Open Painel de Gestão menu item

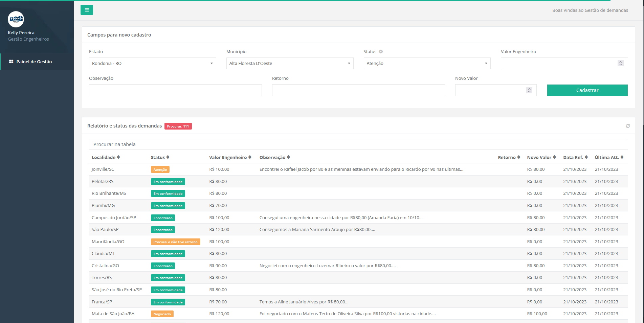(34, 62)
